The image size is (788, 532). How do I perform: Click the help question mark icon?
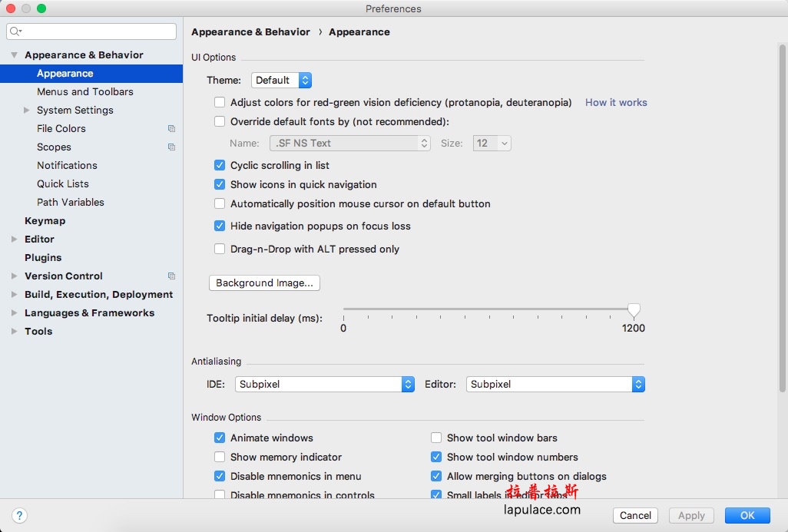click(19, 515)
